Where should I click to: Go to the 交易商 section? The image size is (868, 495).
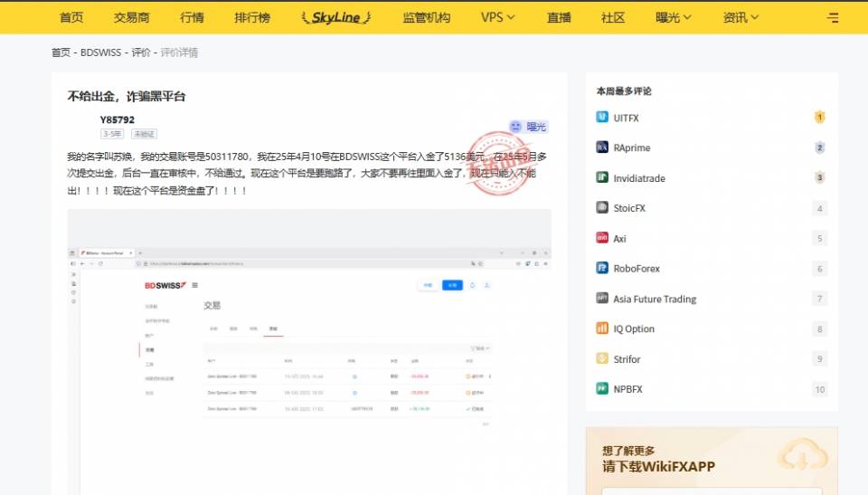pos(132,18)
